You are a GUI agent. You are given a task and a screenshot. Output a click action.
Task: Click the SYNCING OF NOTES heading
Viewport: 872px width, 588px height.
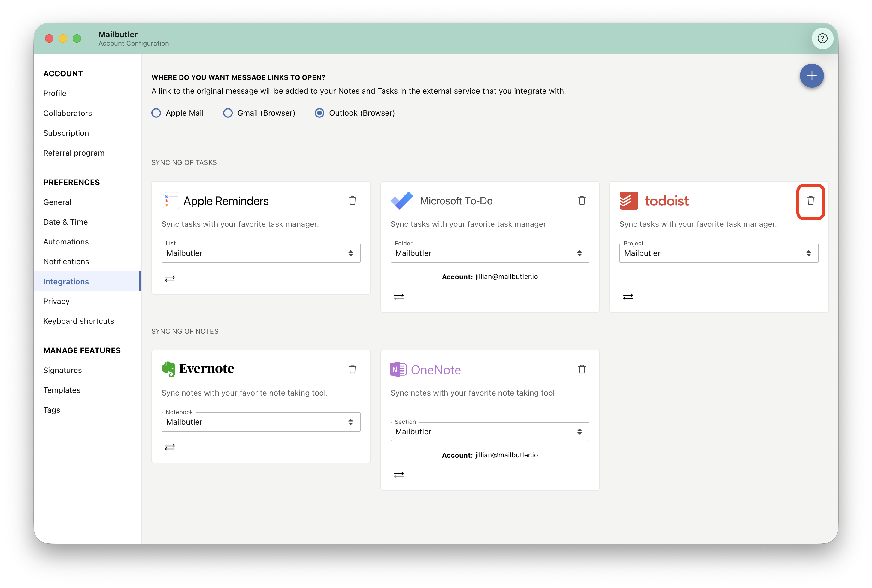[x=185, y=331]
